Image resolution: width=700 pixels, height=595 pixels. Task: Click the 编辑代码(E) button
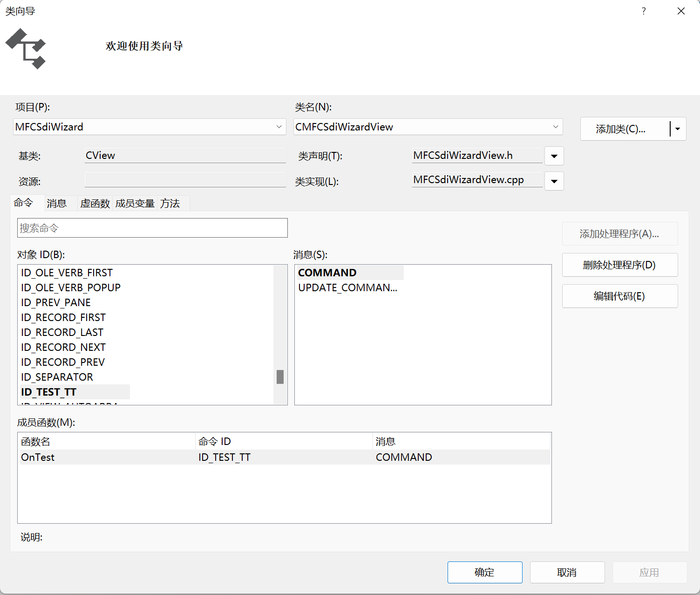click(620, 296)
